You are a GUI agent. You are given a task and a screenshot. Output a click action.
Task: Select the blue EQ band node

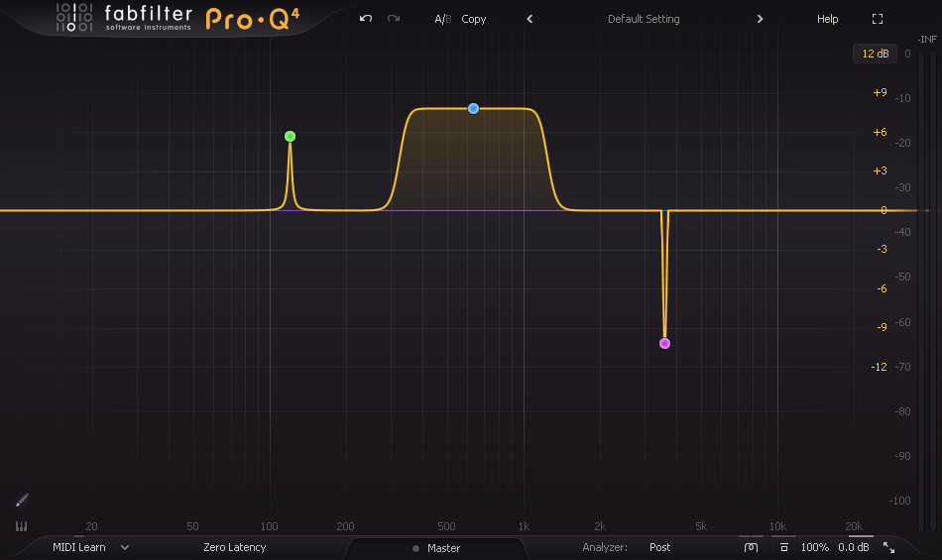coord(473,109)
